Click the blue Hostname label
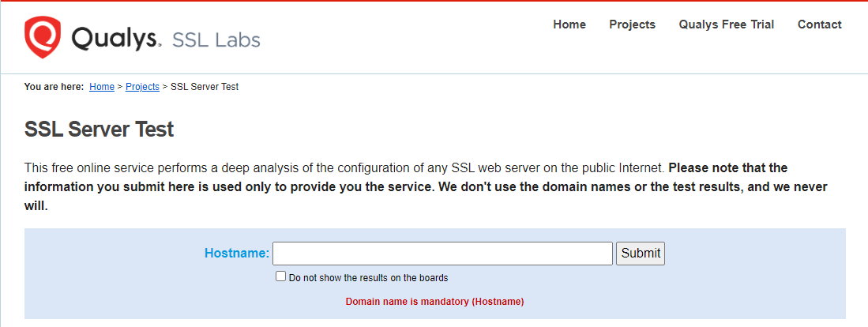The height and width of the screenshot is (327, 868). (x=236, y=254)
